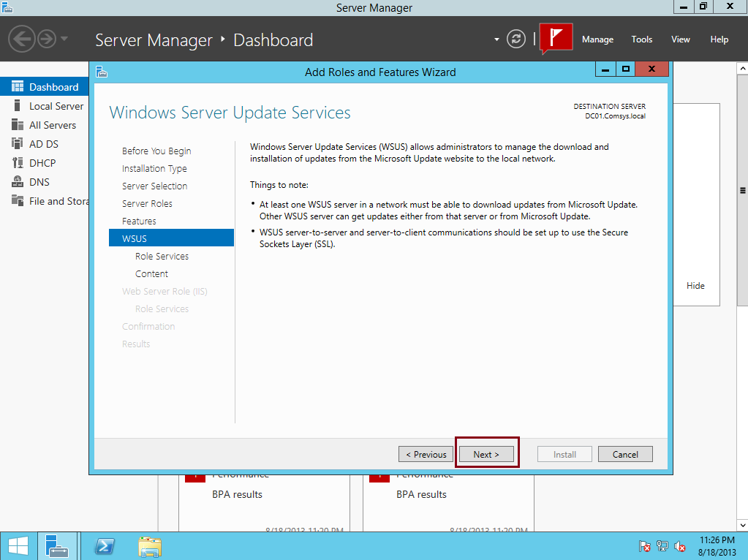The height and width of the screenshot is (560, 748).
Task: Open the Tools menu
Action: (x=641, y=39)
